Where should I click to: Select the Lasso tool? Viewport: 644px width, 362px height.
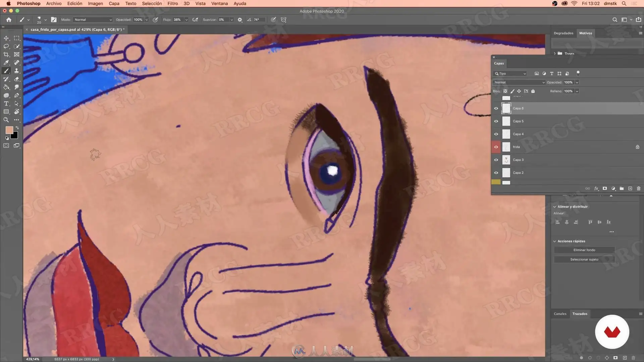click(6, 46)
